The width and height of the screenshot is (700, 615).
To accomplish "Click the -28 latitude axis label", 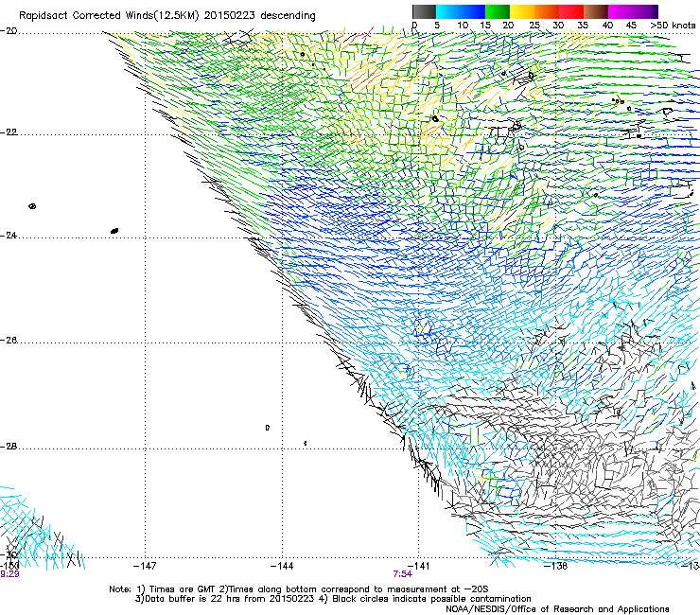I will pos(9,447).
